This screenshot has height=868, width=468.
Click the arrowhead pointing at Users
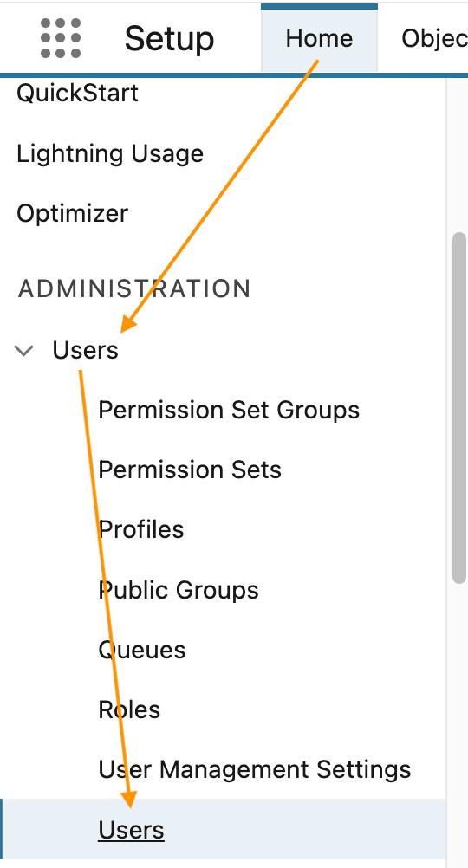point(128,325)
